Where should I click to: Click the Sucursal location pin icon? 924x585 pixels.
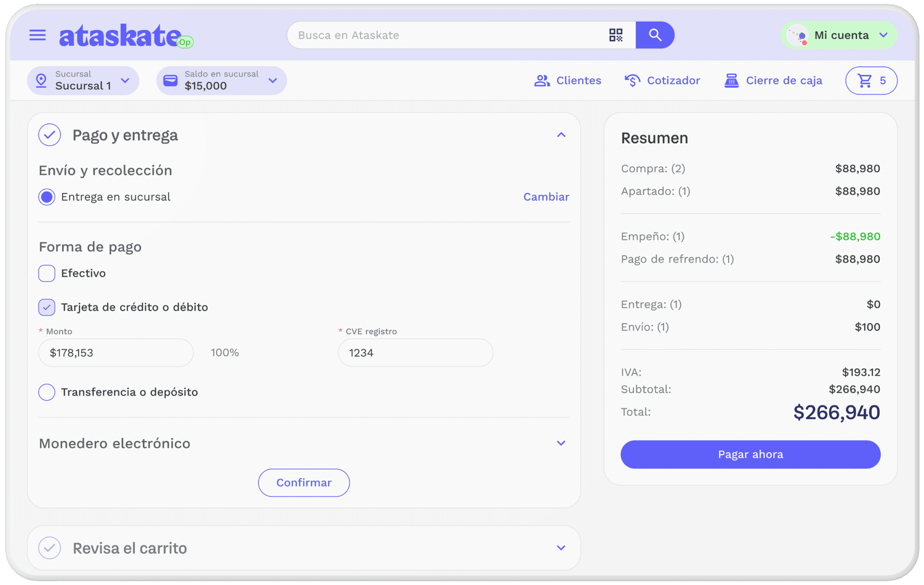(x=41, y=81)
